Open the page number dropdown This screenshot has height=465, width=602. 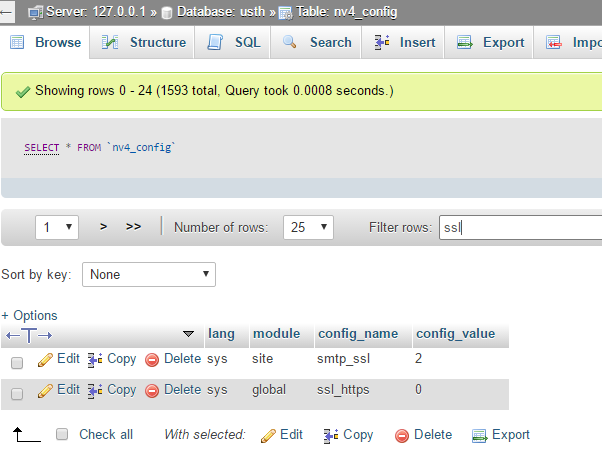tap(57, 227)
